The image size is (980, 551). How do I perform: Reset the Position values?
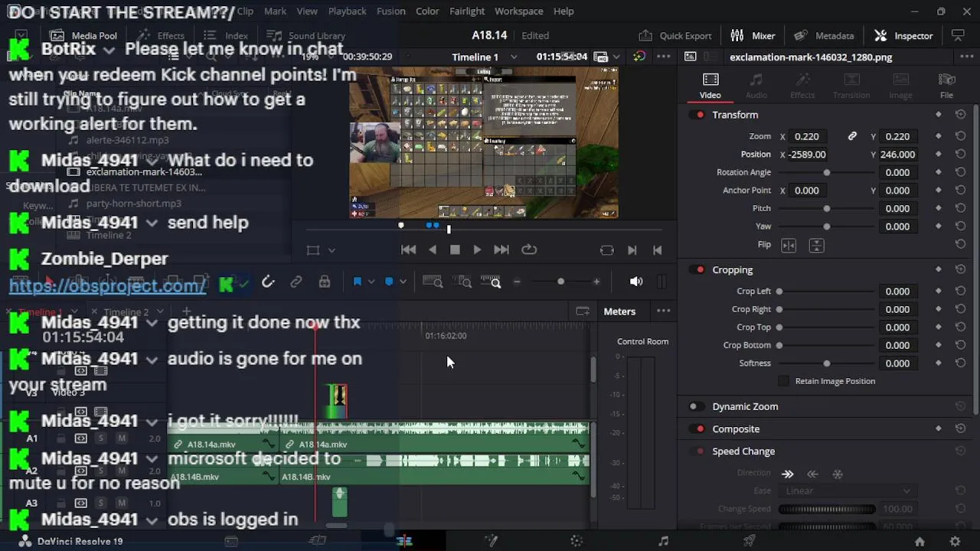[x=960, y=155]
